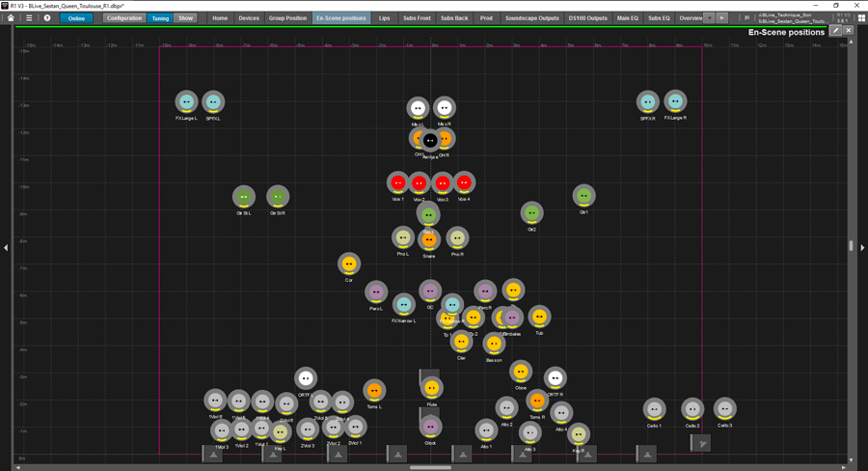This screenshot has width=868, height=471.
Task: Open the help question mark icon
Action: [47, 17]
